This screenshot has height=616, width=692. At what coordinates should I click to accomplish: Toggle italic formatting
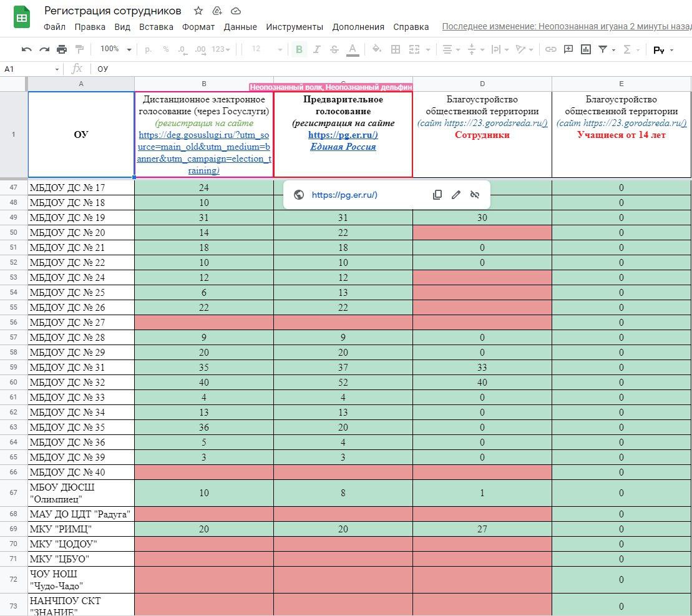coord(316,49)
